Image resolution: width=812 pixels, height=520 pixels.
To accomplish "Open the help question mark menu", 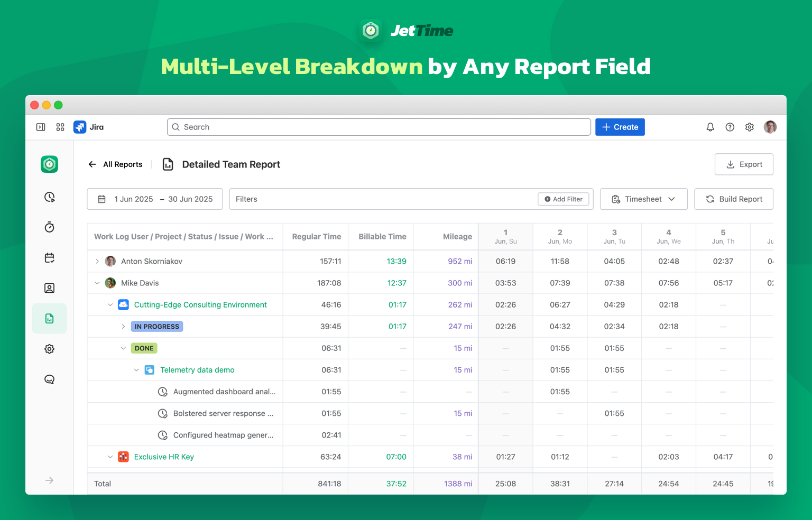I will click(x=730, y=127).
